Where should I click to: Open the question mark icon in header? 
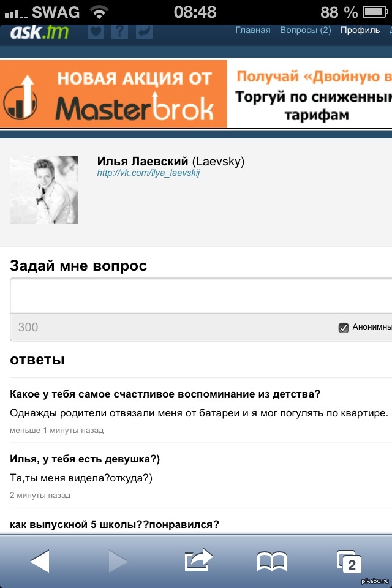[x=119, y=31]
